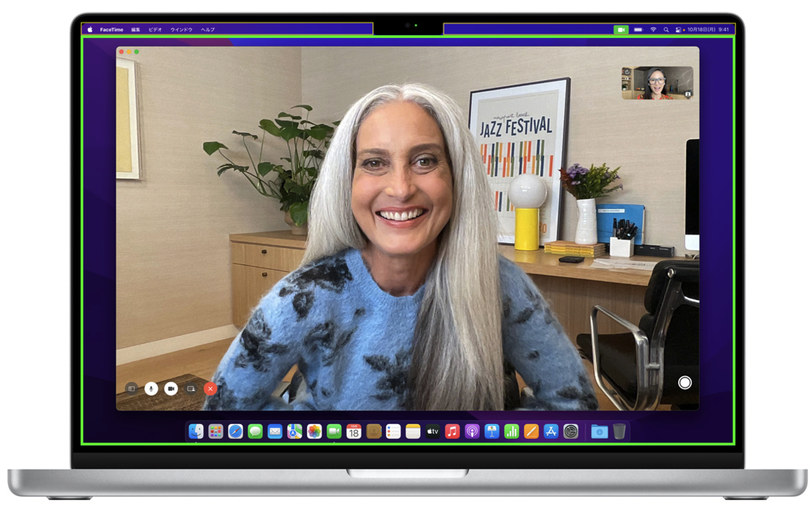
Task: Open Control Center
Action: pyautogui.click(x=679, y=30)
